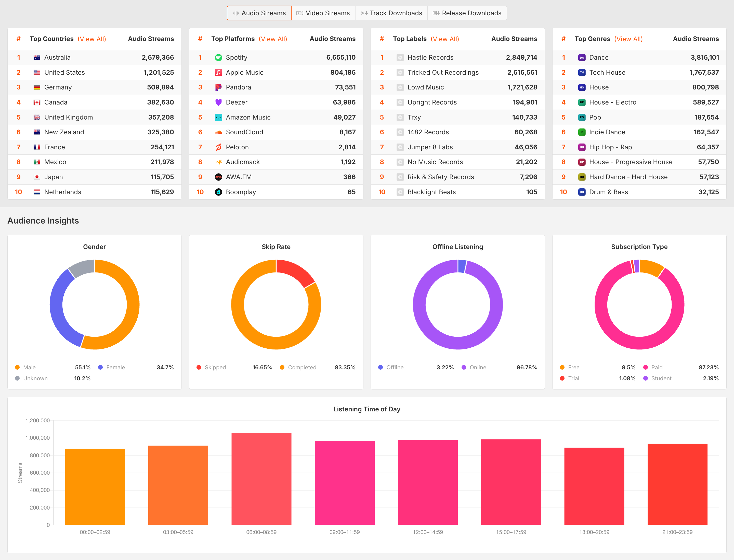View all Top Platforms

273,39
